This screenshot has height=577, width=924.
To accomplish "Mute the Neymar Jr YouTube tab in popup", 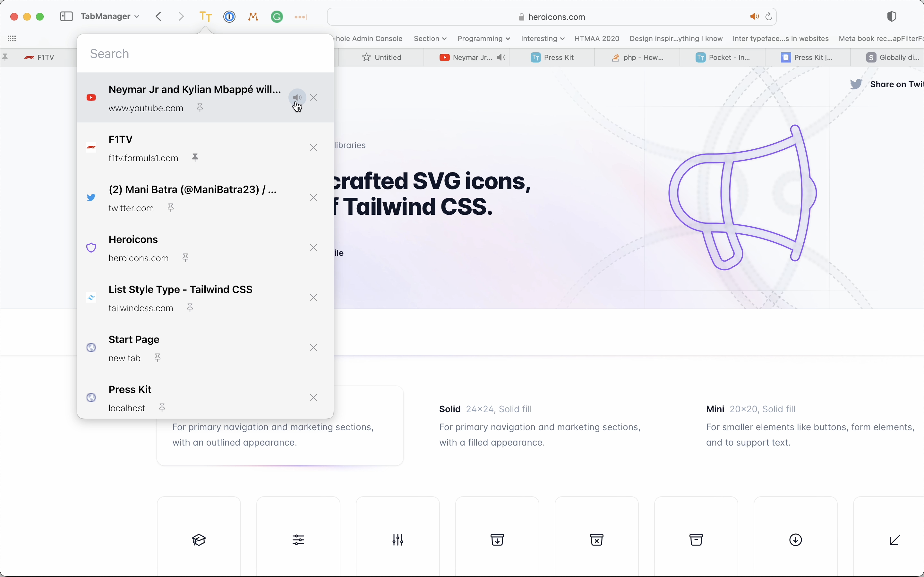I will pyautogui.click(x=297, y=97).
